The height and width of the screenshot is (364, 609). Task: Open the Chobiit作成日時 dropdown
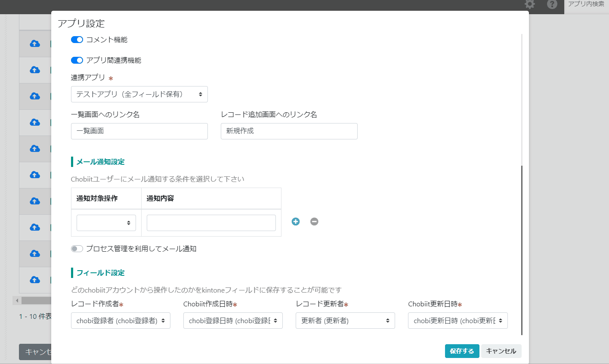[x=233, y=321]
